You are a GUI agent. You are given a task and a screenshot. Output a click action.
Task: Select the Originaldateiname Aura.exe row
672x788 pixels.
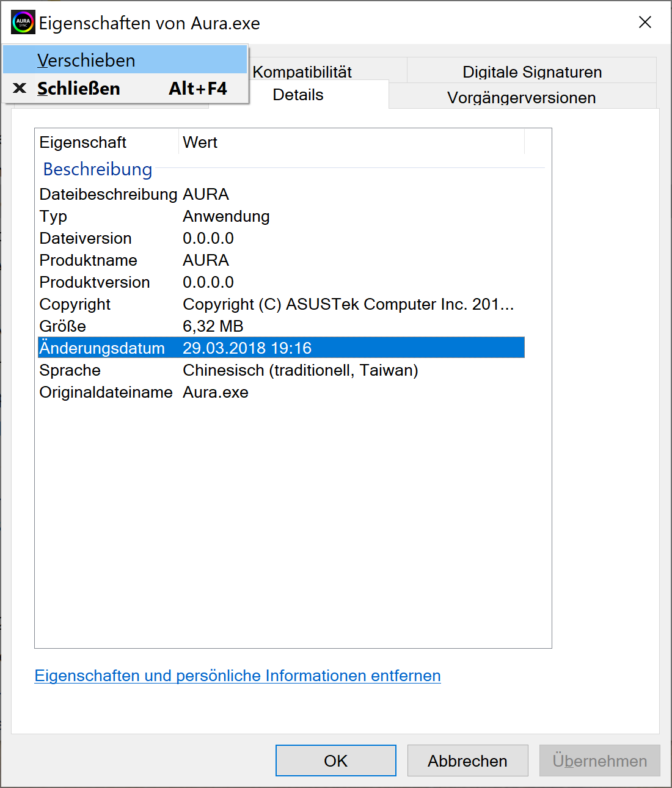point(281,392)
